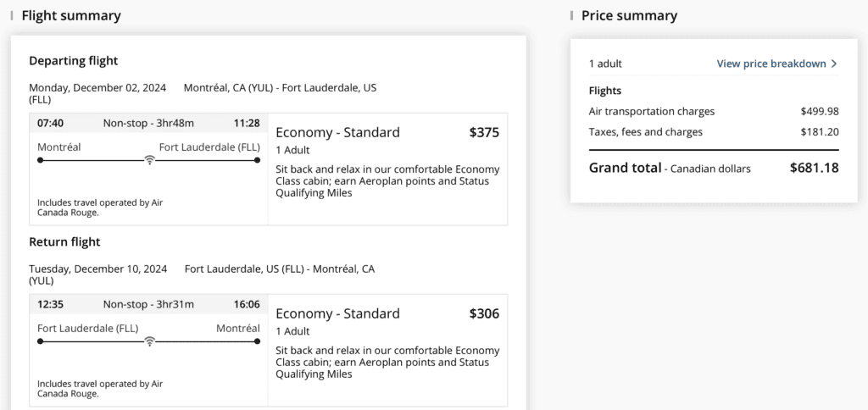The width and height of the screenshot is (868, 410).
Task: Click the Price summary heading
Action: (x=629, y=16)
